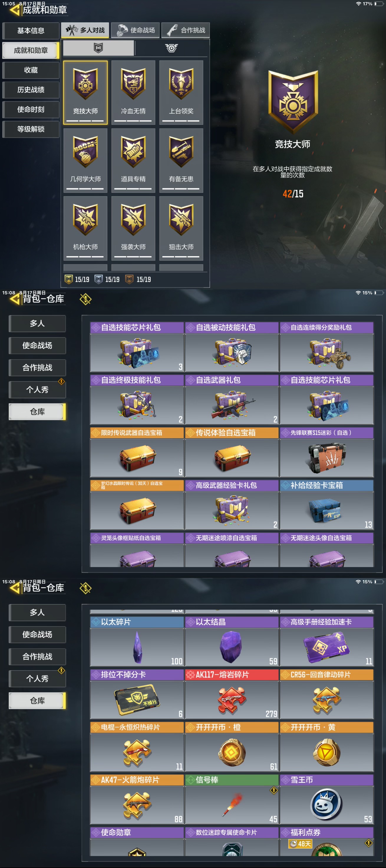
Task: Go to 历史战绩 in the sidebar
Action: tap(31, 90)
